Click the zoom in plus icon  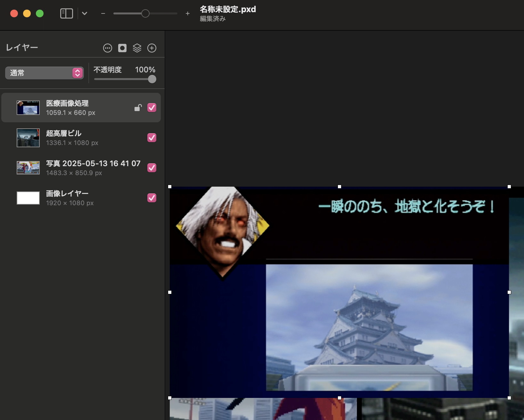point(188,13)
